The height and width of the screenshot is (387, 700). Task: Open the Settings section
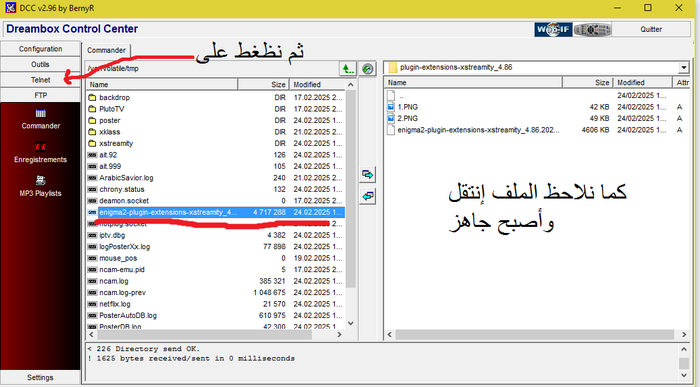click(x=40, y=378)
